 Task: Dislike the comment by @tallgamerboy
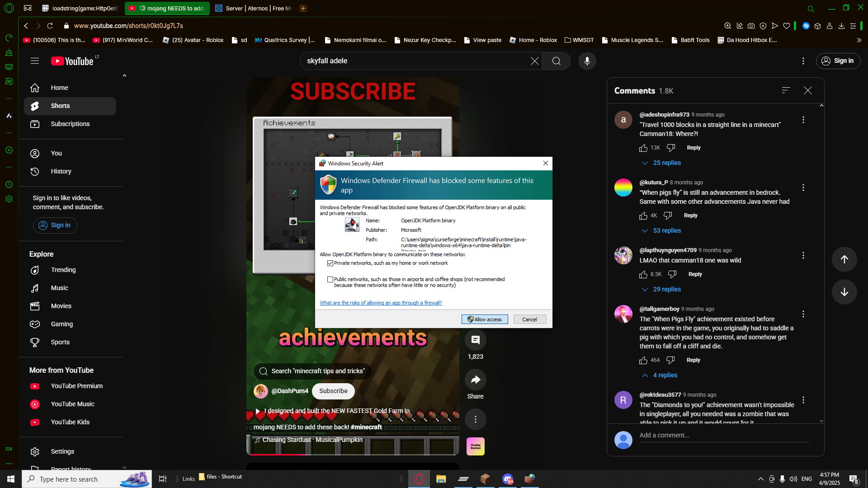670,360
